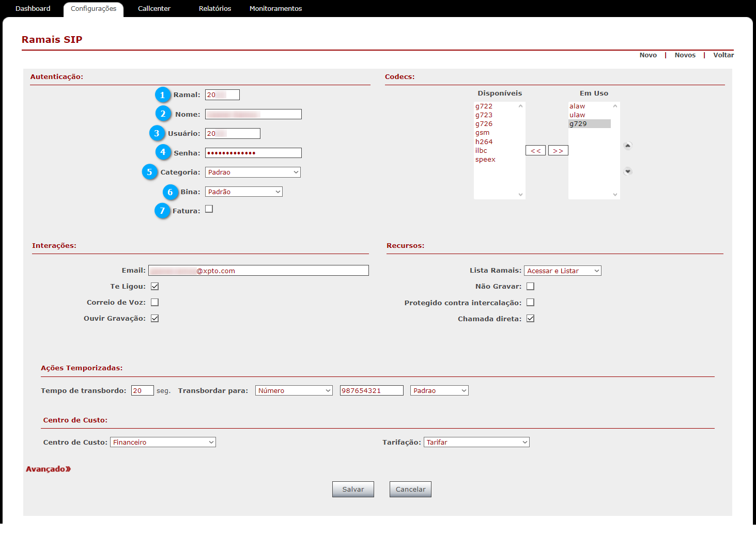Open the Callcenter tab

click(154, 8)
